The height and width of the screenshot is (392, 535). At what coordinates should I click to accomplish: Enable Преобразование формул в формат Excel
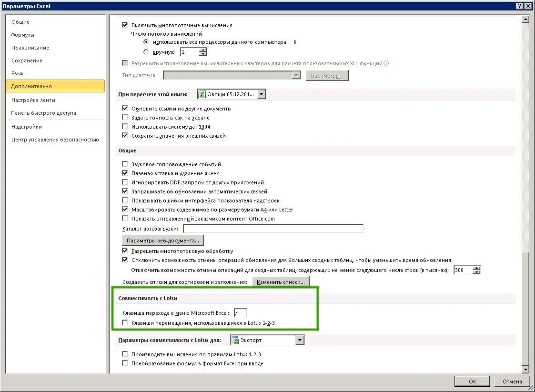coord(125,363)
